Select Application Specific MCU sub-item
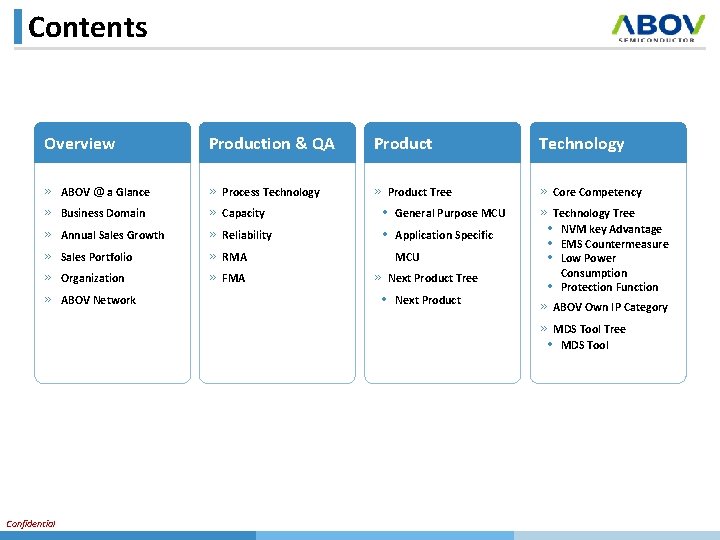The height and width of the screenshot is (540, 720). click(444, 246)
